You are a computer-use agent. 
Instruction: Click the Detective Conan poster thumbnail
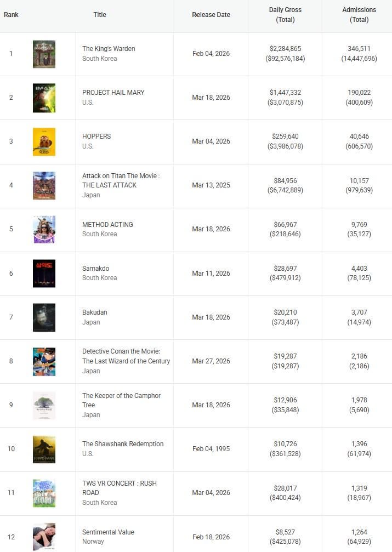coord(44,361)
